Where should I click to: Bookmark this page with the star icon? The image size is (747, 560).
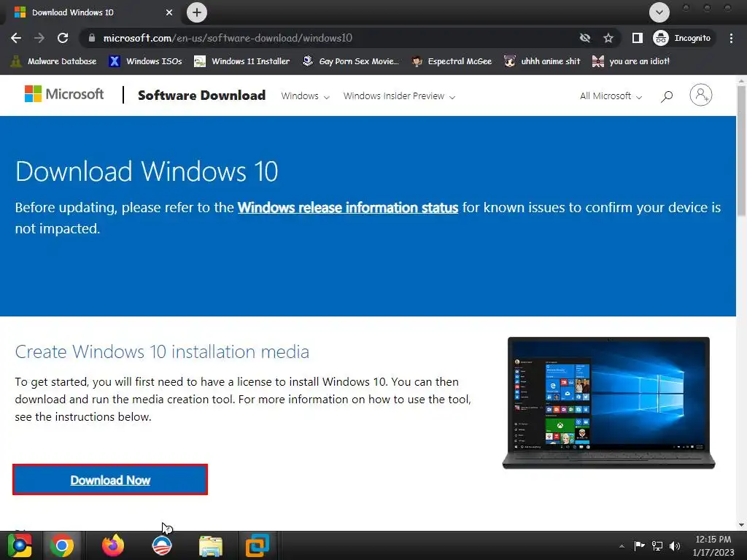point(608,38)
